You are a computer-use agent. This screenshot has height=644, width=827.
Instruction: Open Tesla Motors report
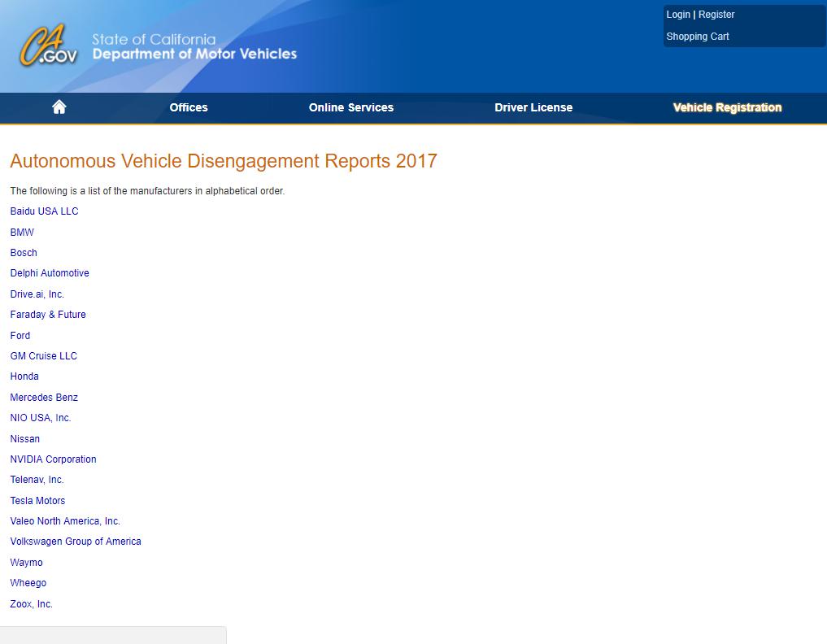(37, 501)
